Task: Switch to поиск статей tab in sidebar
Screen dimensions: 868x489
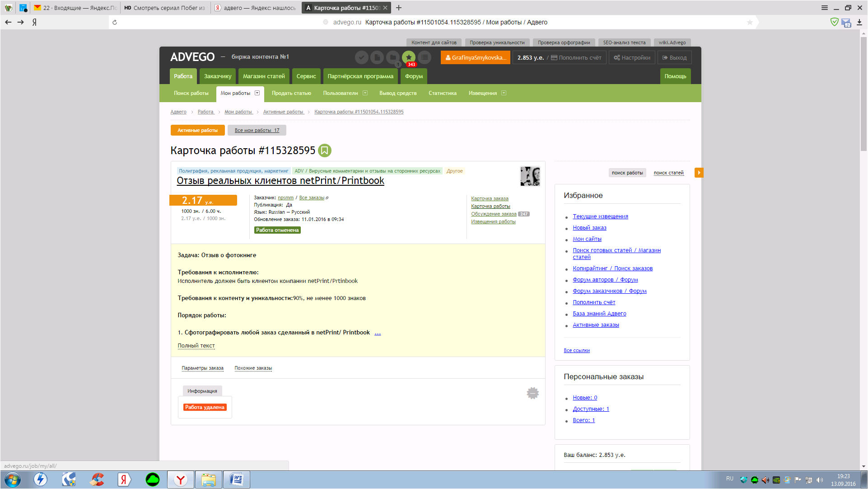Action: [668, 173]
